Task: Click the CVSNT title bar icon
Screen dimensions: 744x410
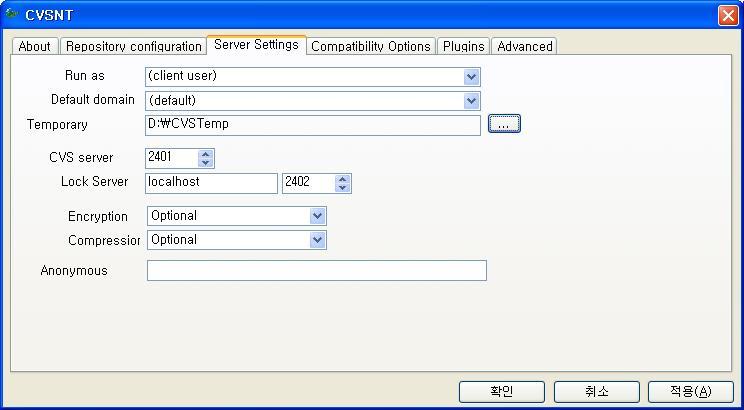Action: click(x=12, y=14)
